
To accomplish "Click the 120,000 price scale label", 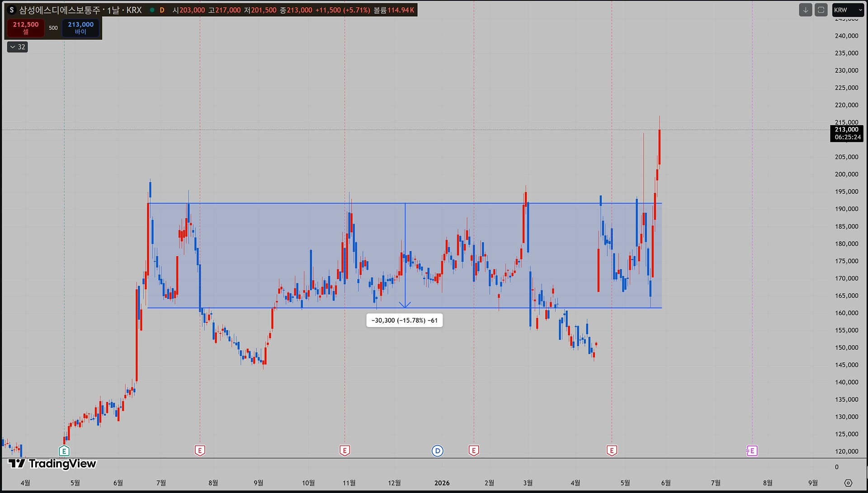I will pos(846,451).
